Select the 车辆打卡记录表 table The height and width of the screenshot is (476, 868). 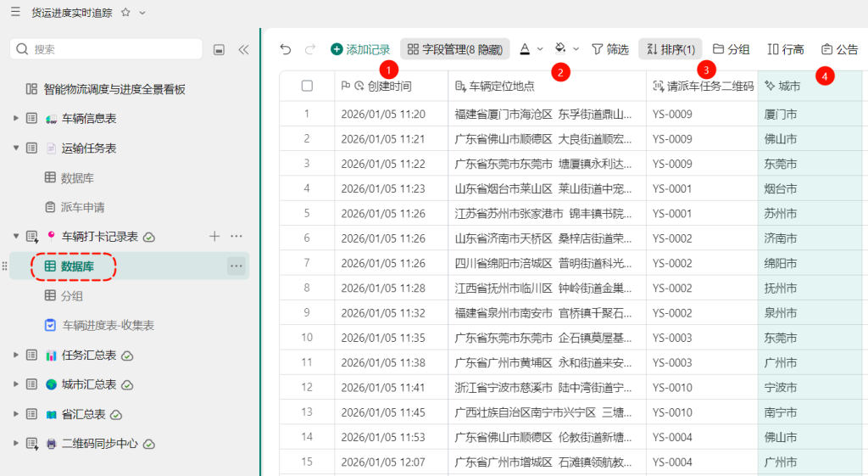(x=100, y=237)
